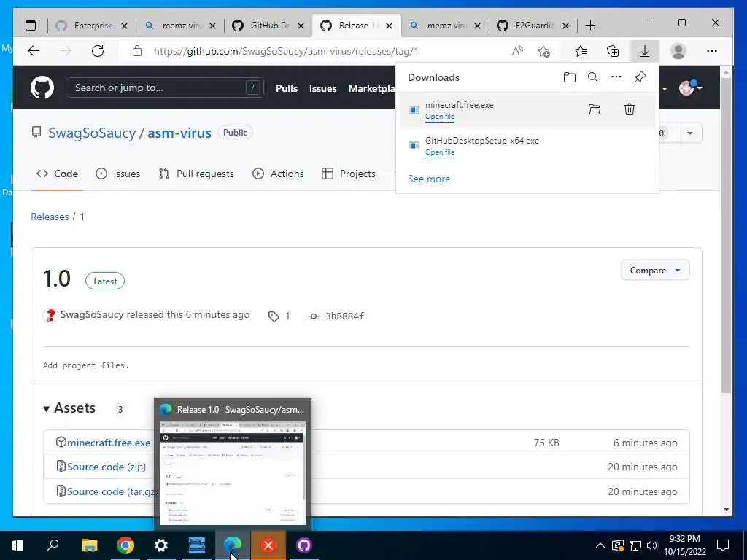The width and height of the screenshot is (747, 560).
Task: Open commit 3b8884f link
Action: coord(344,316)
